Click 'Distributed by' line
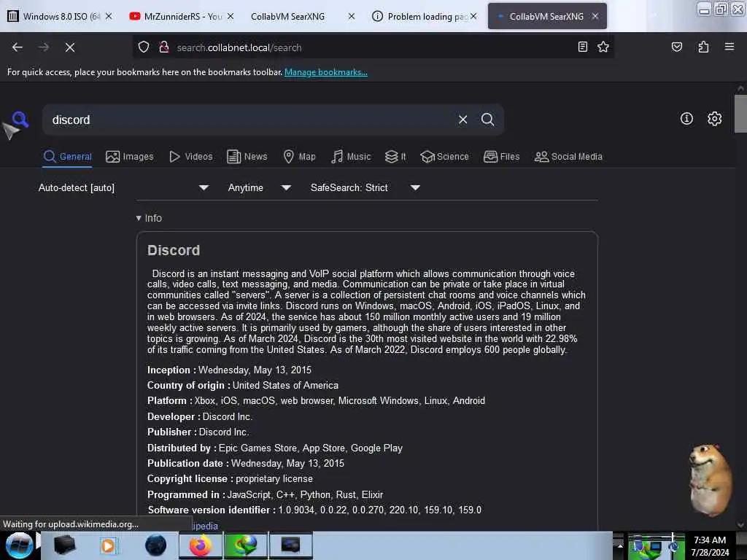The width and height of the screenshot is (747, 560). [275, 448]
